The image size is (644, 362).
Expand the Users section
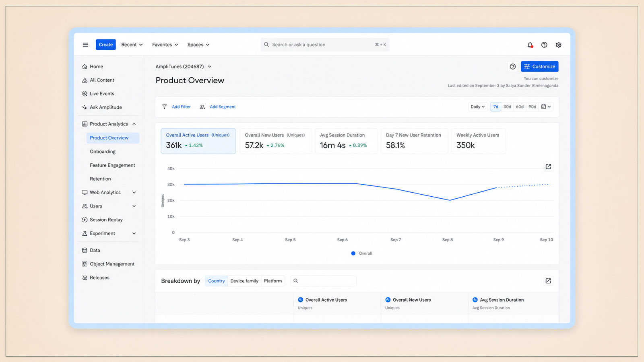click(x=134, y=206)
